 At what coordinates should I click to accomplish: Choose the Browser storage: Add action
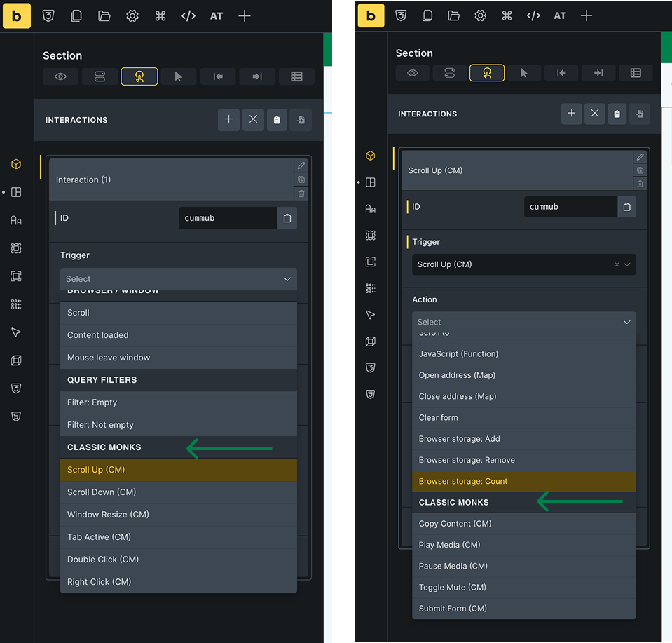point(523,439)
